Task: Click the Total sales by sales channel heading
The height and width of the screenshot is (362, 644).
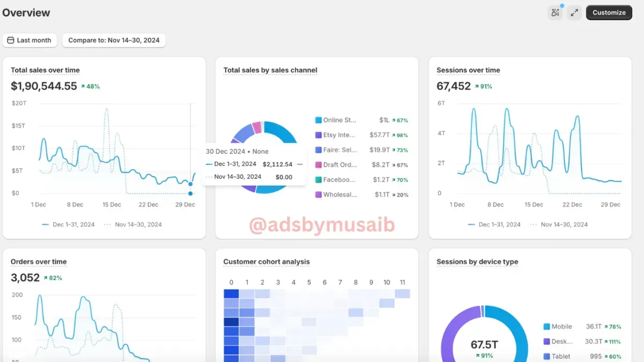Action: (270, 70)
